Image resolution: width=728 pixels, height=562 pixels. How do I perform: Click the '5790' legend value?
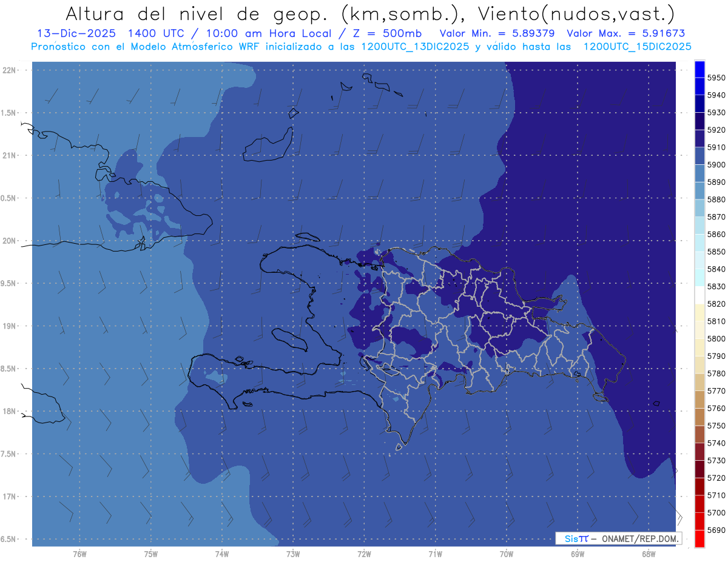coord(716,356)
